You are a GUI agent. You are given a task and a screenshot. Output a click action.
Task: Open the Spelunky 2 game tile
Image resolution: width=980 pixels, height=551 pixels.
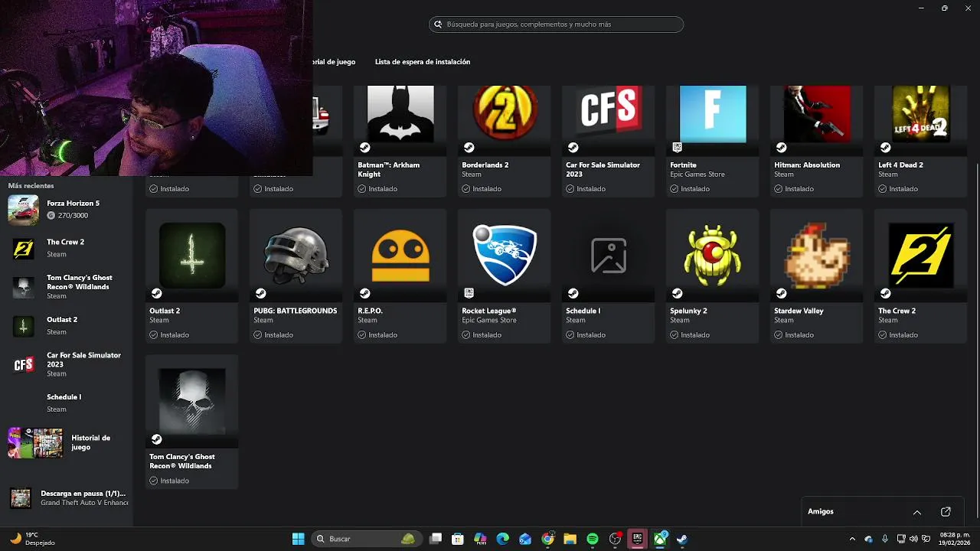coord(712,275)
